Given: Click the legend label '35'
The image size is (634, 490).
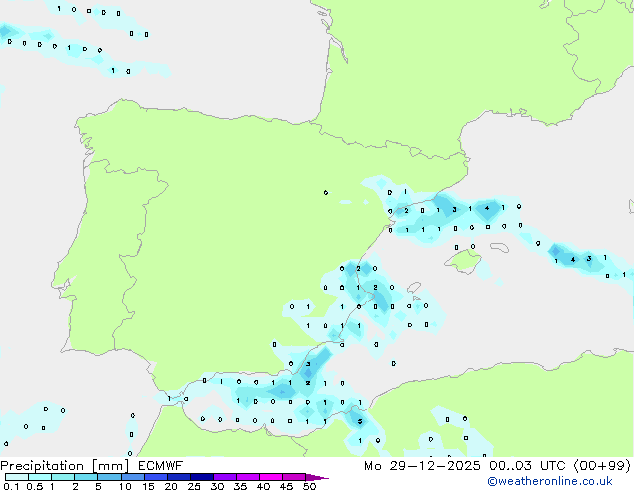Looking at the screenshot, I should click(x=240, y=486).
